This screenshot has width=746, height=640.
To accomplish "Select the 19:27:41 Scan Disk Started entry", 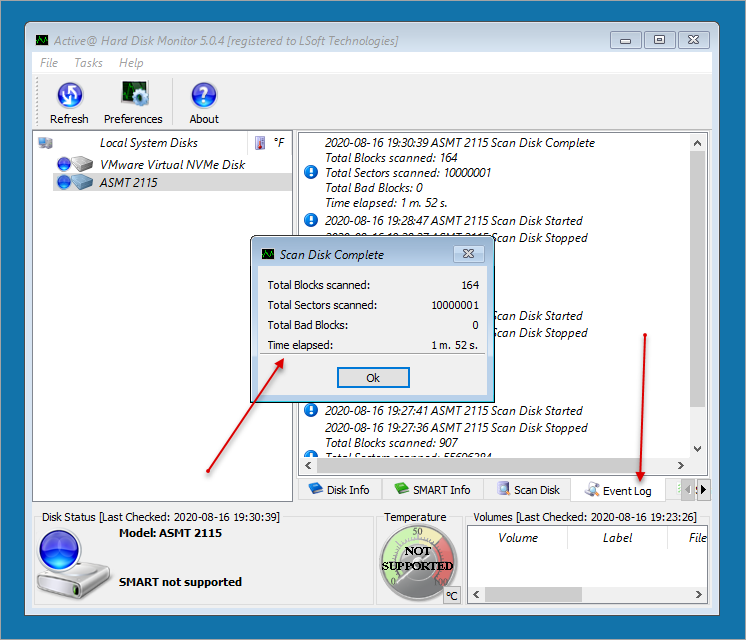I will coord(453,411).
